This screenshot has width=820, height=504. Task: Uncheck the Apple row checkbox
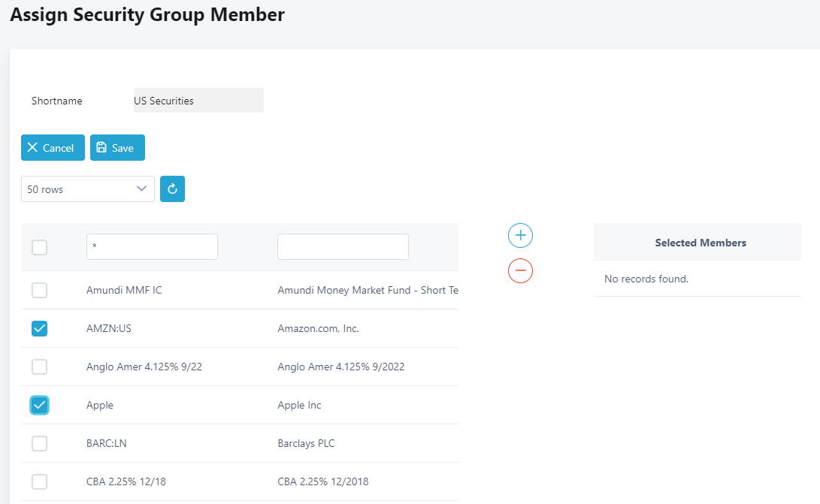(x=40, y=405)
